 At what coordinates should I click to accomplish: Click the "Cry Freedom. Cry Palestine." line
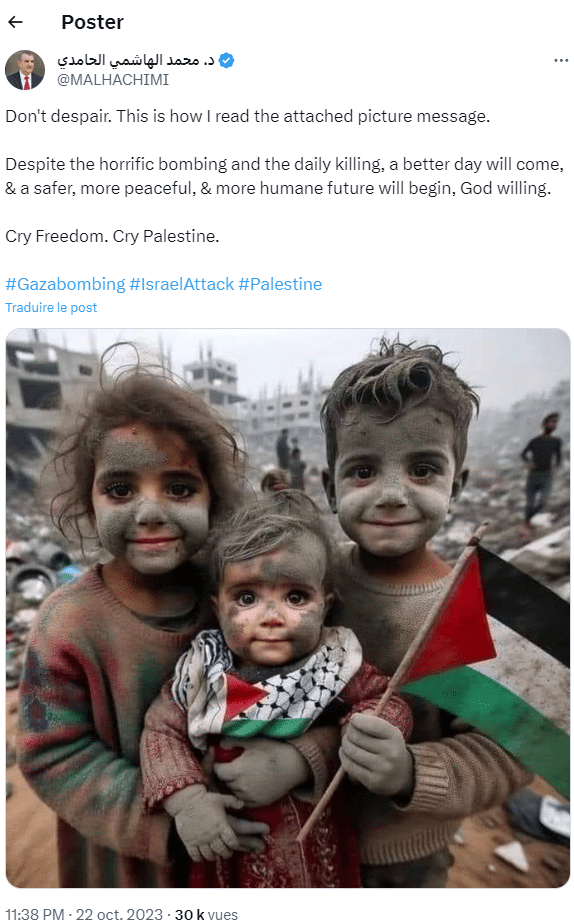[x=112, y=236]
